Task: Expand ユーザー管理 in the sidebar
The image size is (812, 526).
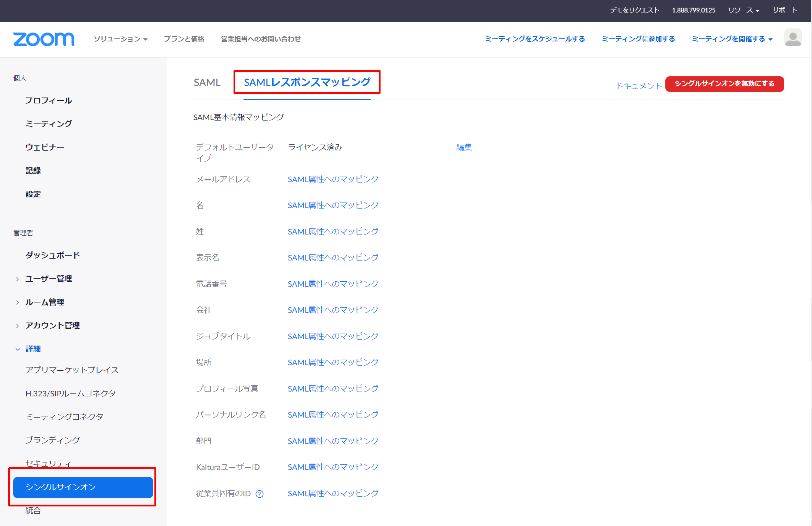Action: (x=48, y=279)
